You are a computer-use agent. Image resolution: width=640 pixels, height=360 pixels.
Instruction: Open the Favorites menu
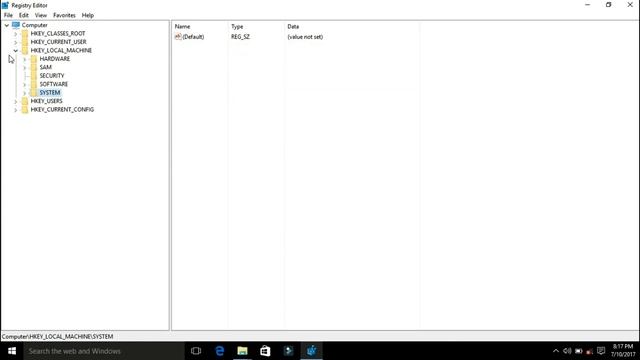(x=64, y=15)
